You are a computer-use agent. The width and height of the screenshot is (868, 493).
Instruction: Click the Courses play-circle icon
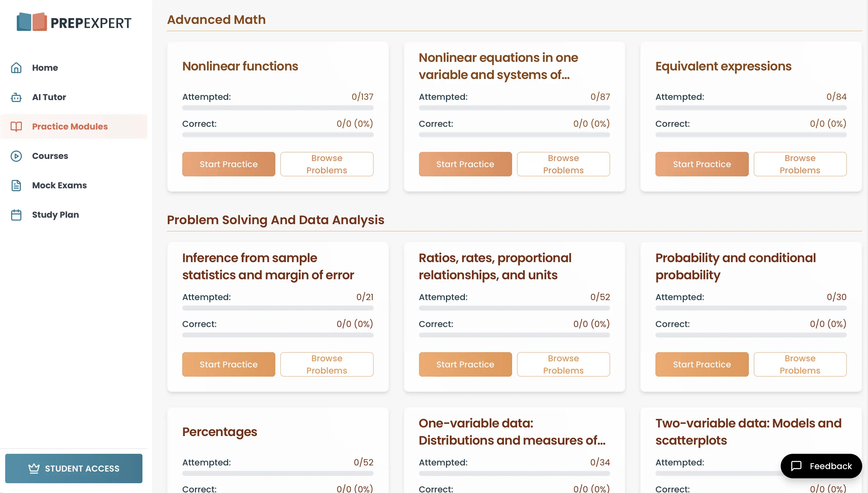tap(16, 156)
